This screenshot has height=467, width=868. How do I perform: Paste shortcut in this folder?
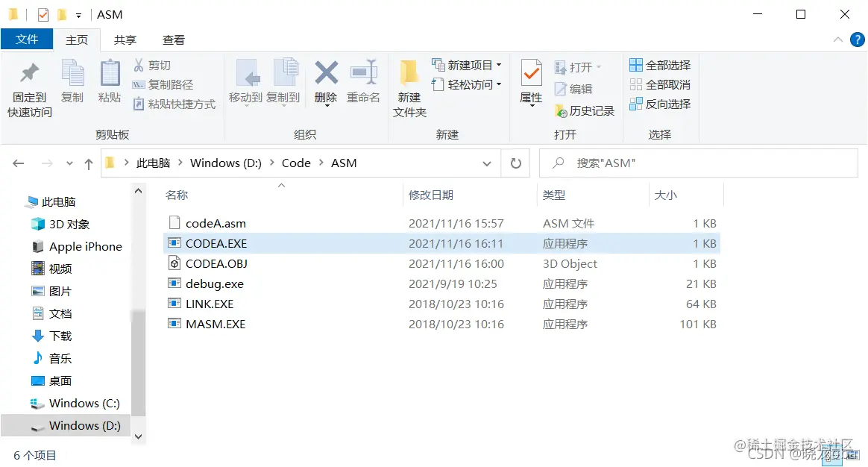(x=174, y=104)
